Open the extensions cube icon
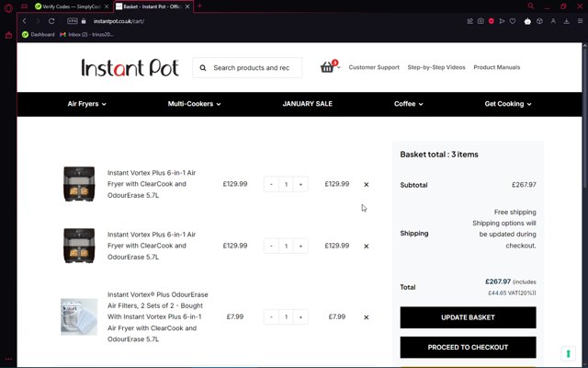This screenshot has width=588, height=368. (539, 21)
